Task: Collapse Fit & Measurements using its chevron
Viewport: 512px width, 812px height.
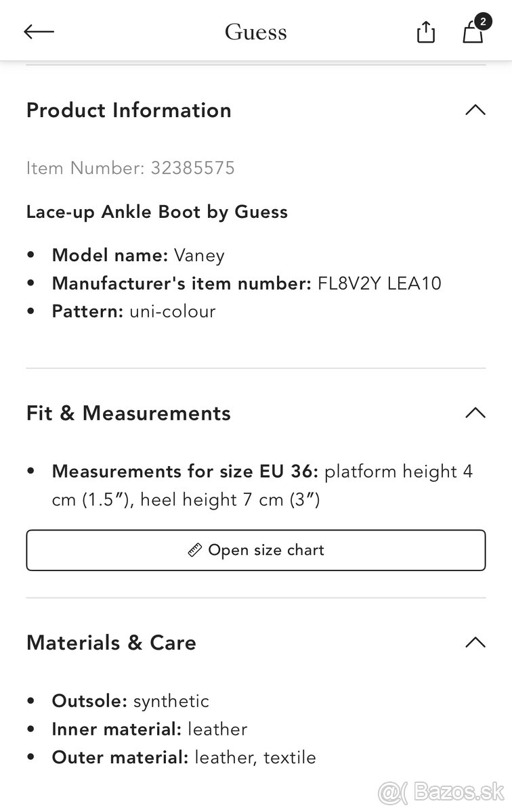Action: (475, 413)
